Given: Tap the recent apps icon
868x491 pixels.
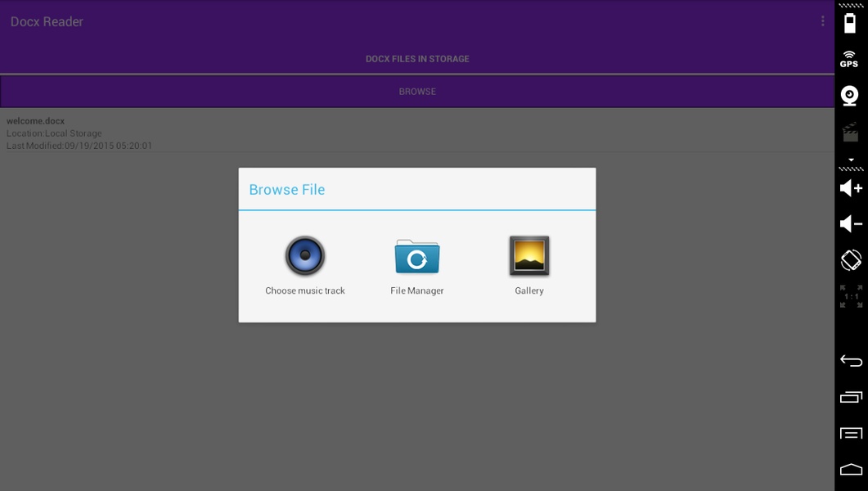Looking at the screenshot, I should [x=851, y=397].
